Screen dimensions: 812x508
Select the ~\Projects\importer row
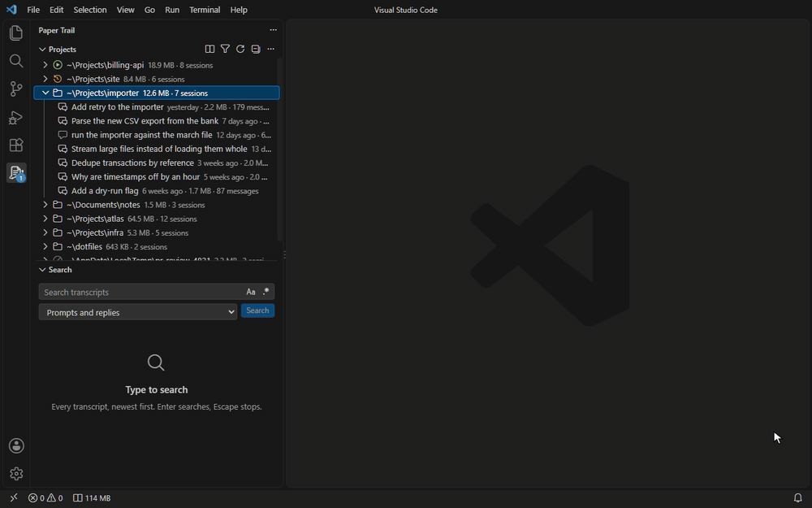[x=157, y=93]
